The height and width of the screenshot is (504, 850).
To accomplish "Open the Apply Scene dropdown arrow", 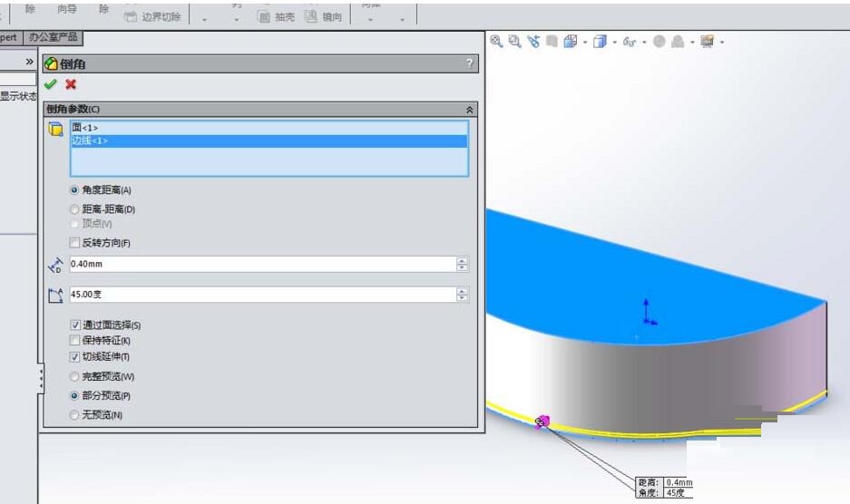I will tap(692, 43).
